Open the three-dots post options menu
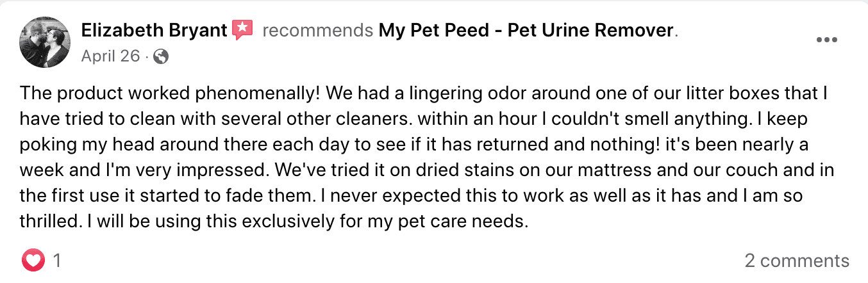This screenshot has width=868, height=283. click(x=826, y=40)
